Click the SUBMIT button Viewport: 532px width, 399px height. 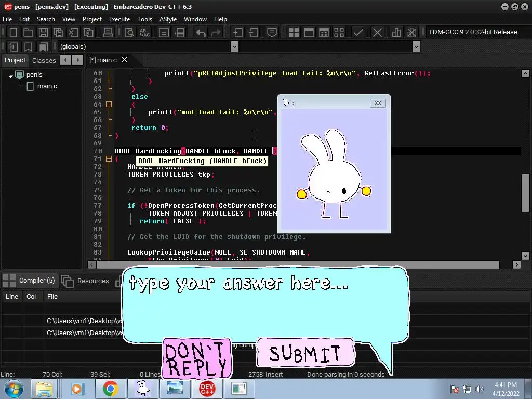click(x=305, y=353)
